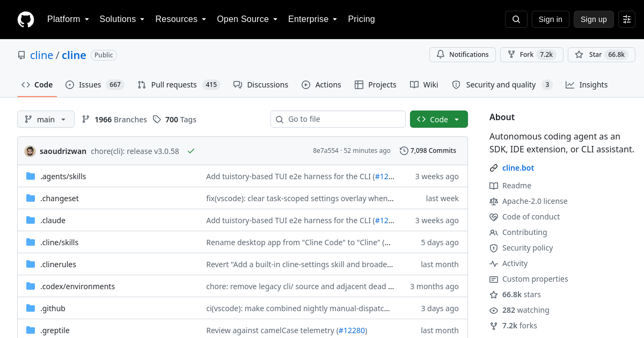Switch to the Pull requests tab
This screenshot has height=338, width=644.
[179, 85]
